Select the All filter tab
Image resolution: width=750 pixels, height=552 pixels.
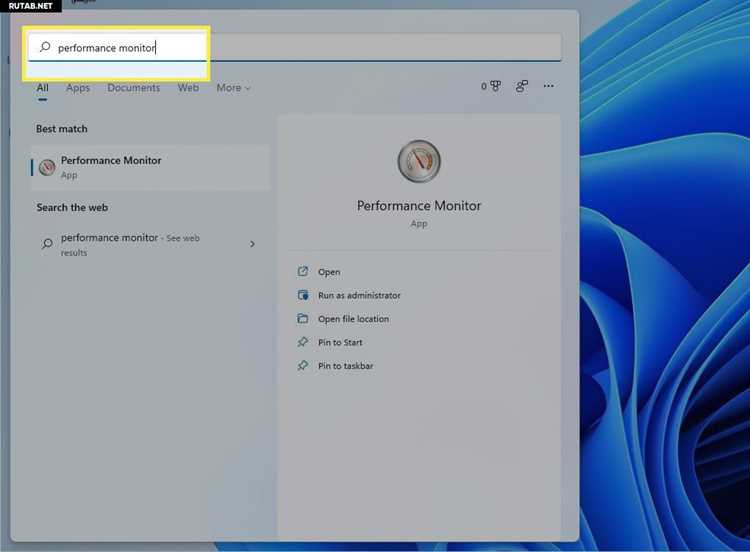coord(43,88)
